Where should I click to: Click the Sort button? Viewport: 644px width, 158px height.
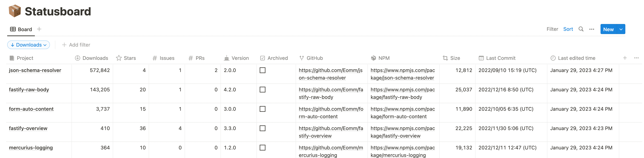tap(568, 29)
